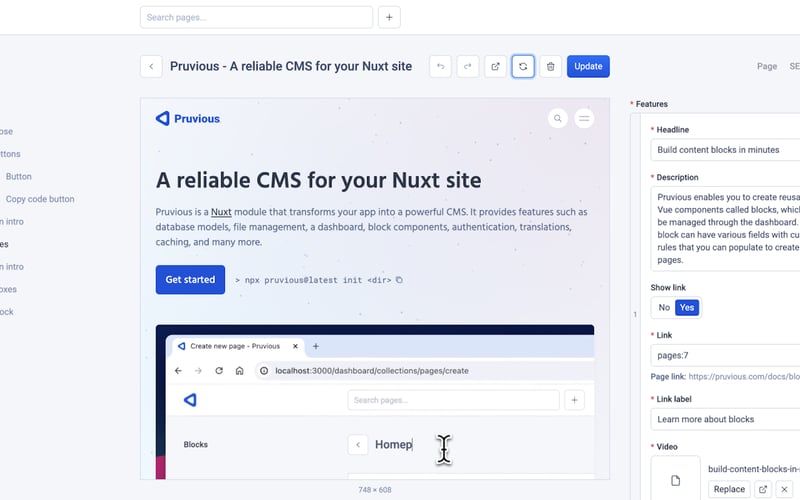Click into the Description textarea

[x=725, y=229]
